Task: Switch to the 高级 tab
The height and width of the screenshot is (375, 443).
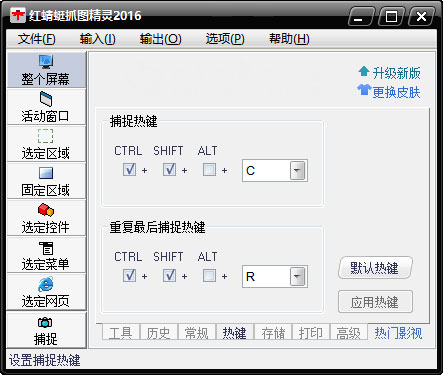Action: pyautogui.click(x=349, y=332)
